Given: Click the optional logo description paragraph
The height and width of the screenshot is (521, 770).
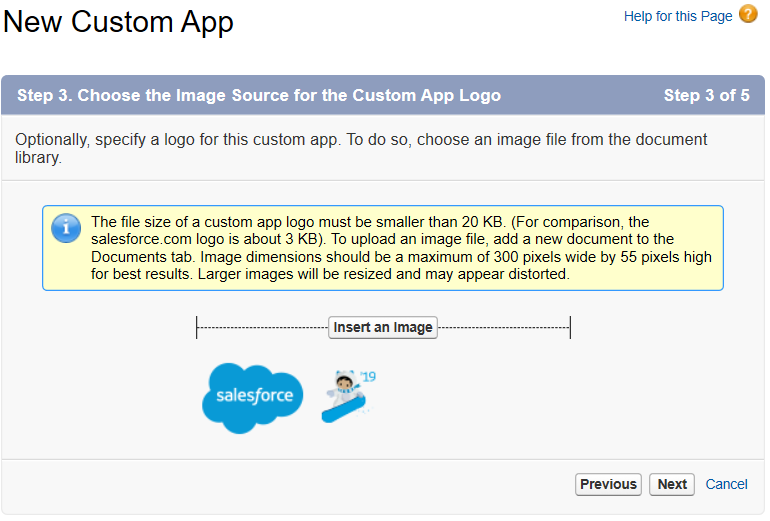Looking at the screenshot, I should (x=361, y=148).
